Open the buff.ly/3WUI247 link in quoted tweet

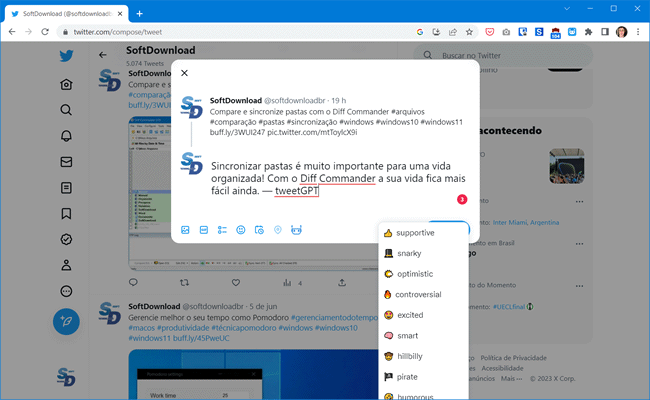coord(237,132)
